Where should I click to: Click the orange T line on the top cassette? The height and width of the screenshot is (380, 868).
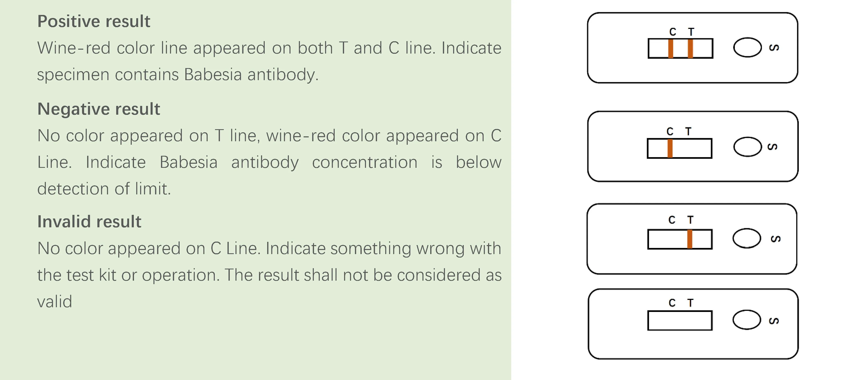point(690,49)
